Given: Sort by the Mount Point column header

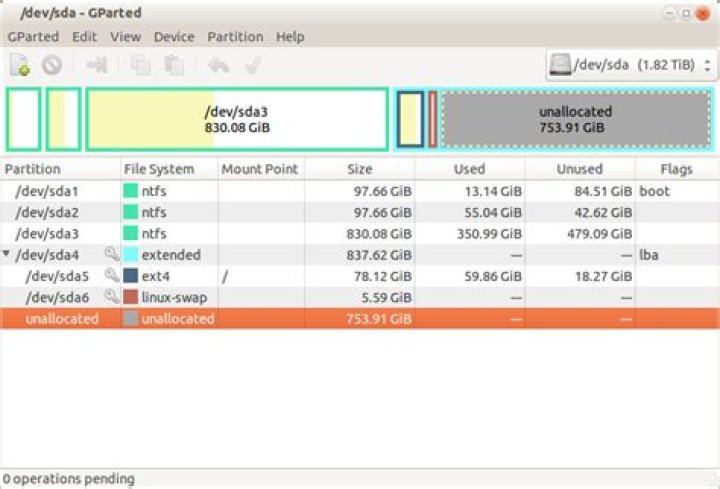Looking at the screenshot, I should pyautogui.click(x=261, y=169).
